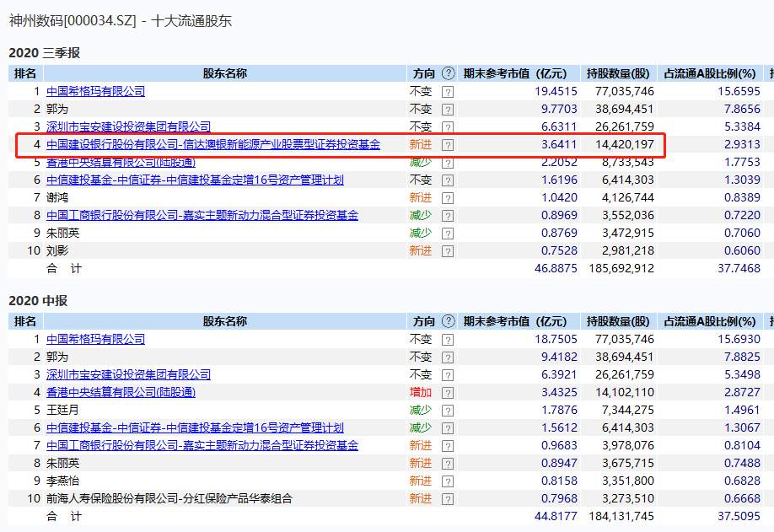The image size is (774, 532).
Task: Click question icon in 中信建投基金 row of 三季报
Action: [x=448, y=180]
